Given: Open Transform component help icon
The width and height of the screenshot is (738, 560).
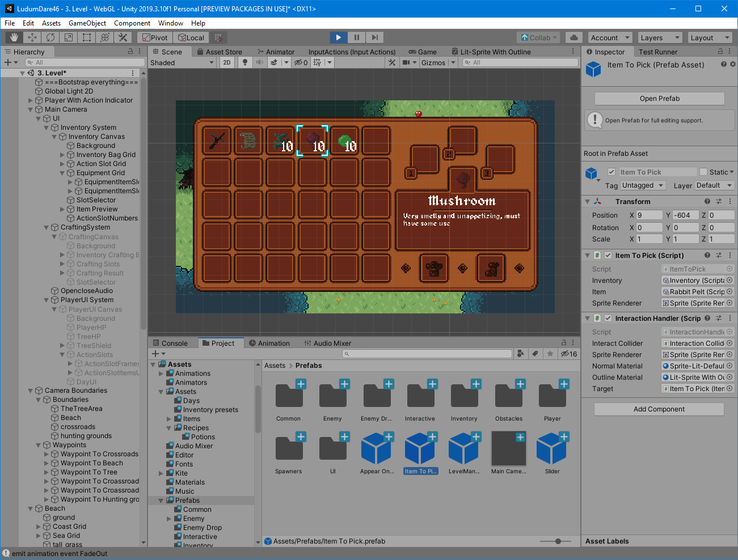Looking at the screenshot, I should pyautogui.click(x=707, y=201).
